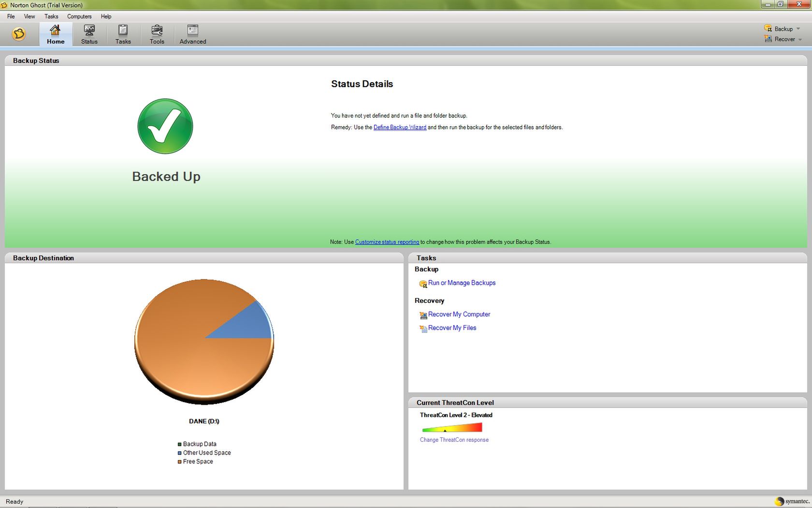The height and width of the screenshot is (508, 812).
Task: Click the Status Details heading
Action: [x=362, y=84]
